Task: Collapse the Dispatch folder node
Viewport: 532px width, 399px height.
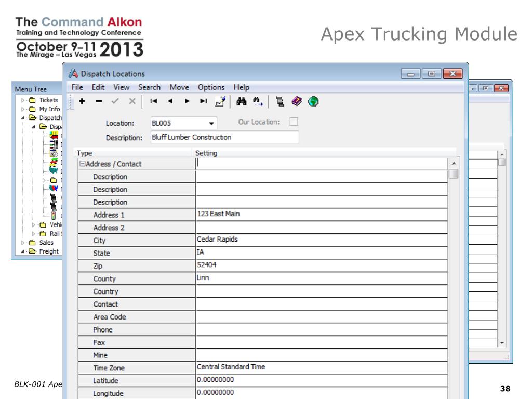Action: click(x=23, y=118)
